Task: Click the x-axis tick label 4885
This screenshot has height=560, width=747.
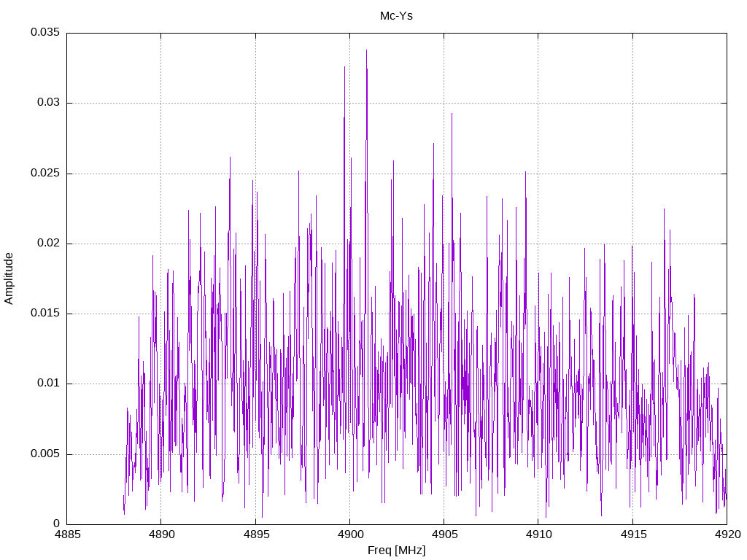Action: pyautogui.click(x=67, y=534)
